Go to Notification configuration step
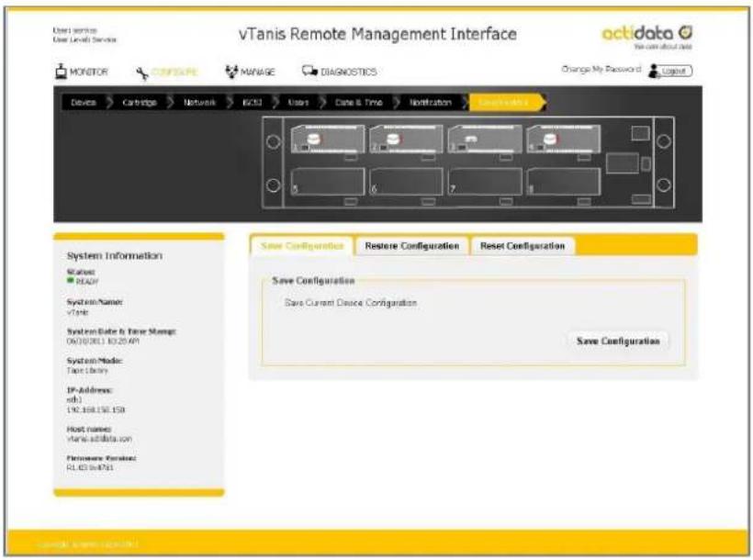The height and width of the screenshot is (560, 753). tap(431, 102)
